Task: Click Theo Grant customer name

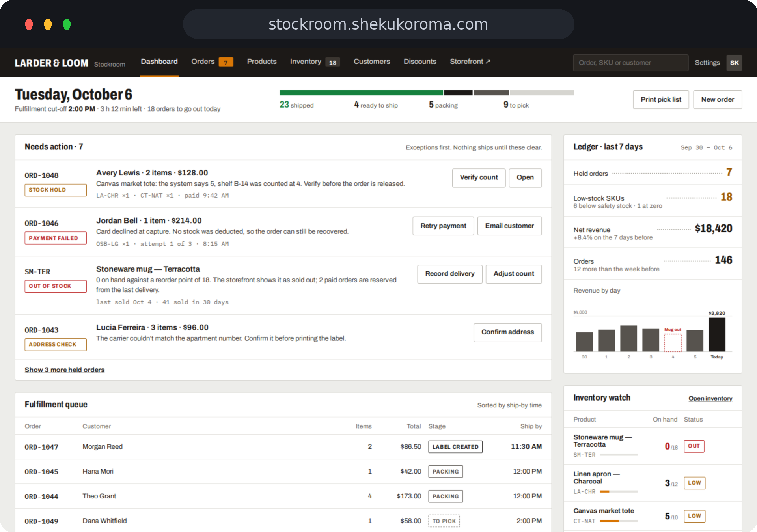Action: click(x=99, y=496)
